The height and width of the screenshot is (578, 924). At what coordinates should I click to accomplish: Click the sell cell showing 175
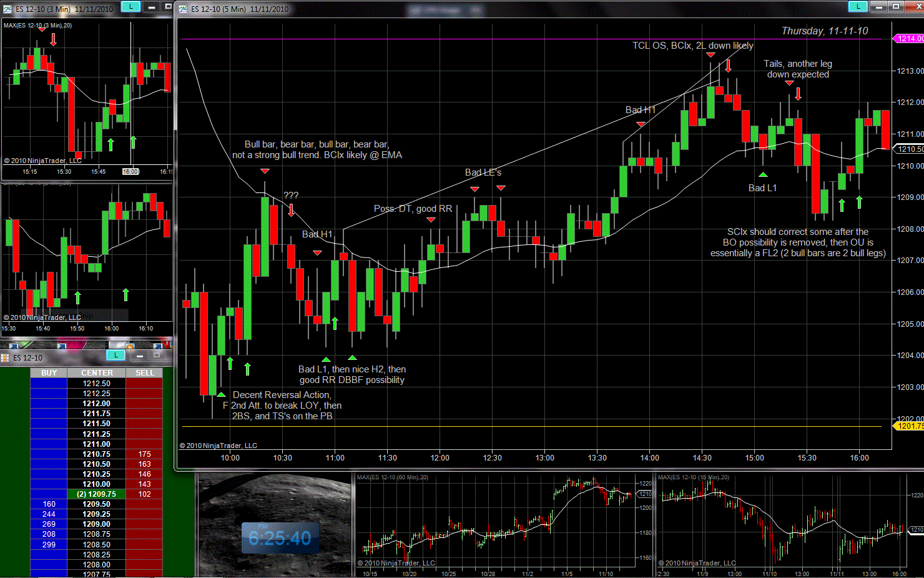coord(144,454)
